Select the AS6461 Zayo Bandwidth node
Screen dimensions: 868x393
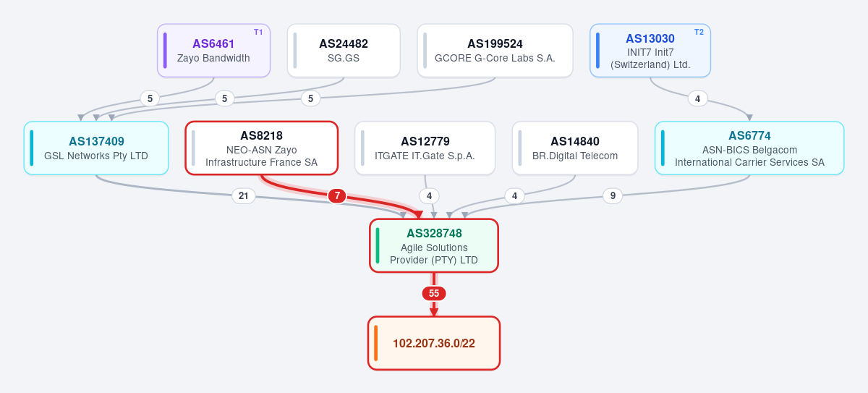tap(213, 51)
